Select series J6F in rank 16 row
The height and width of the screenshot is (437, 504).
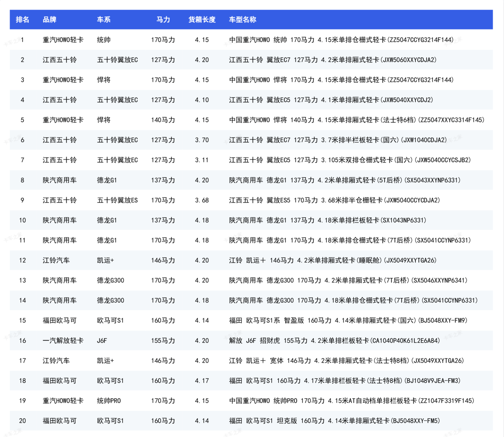(x=102, y=341)
